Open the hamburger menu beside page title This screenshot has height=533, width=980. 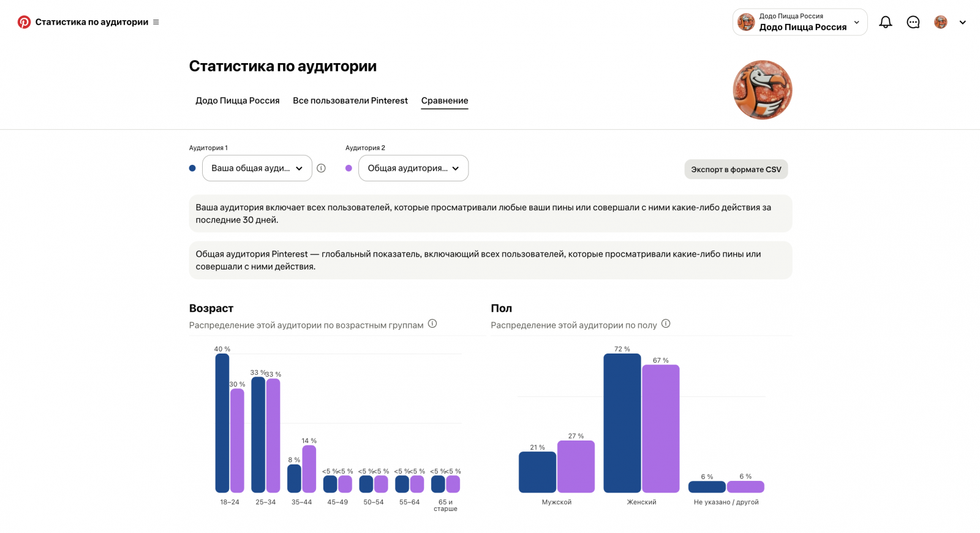[x=156, y=22]
